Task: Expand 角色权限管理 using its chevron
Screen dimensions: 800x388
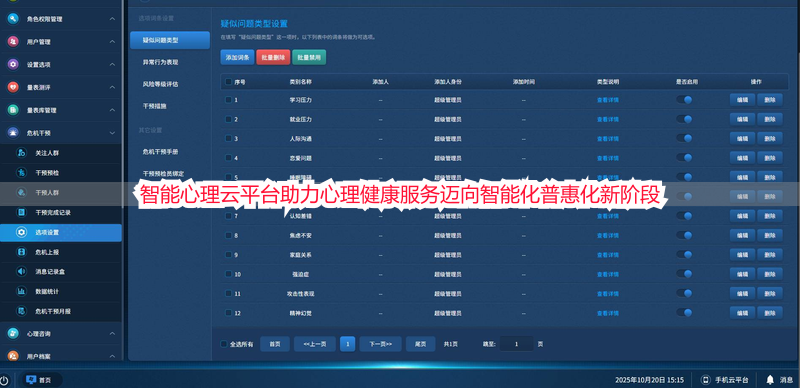Action: pos(112,19)
